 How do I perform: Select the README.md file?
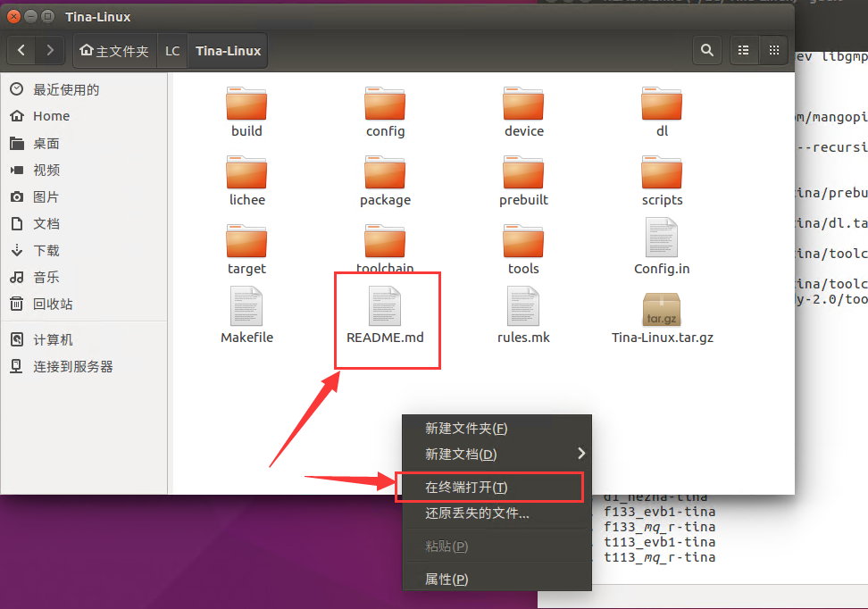point(385,315)
